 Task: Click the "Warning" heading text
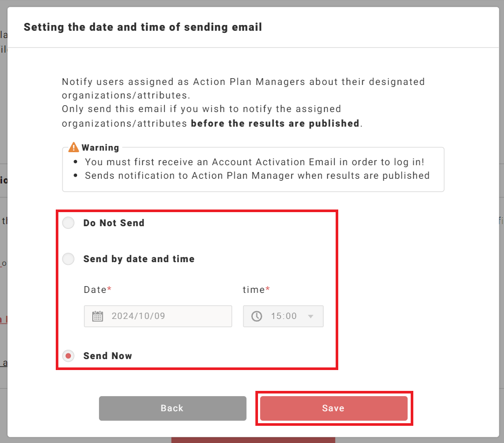point(100,147)
